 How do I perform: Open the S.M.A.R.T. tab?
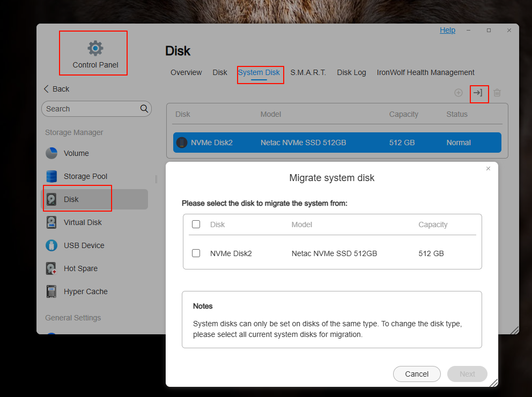click(308, 72)
